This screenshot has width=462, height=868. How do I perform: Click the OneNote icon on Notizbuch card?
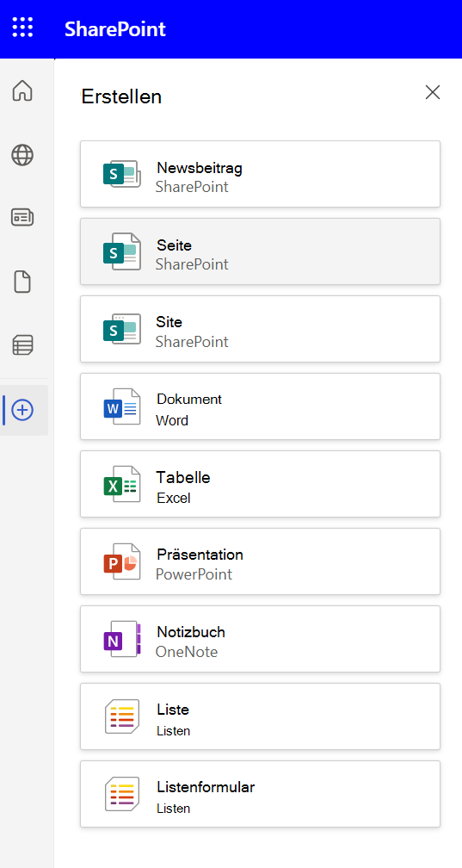click(x=122, y=639)
